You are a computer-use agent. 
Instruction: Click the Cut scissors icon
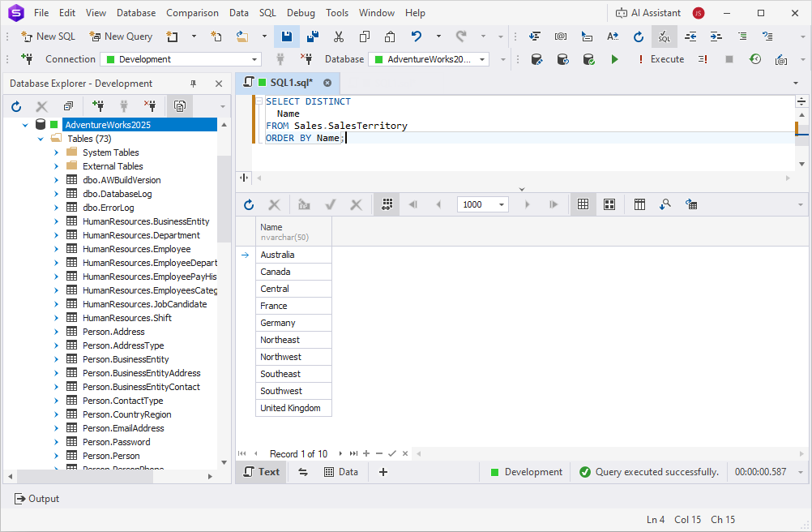pyautogui.click(x=339, y=36)
